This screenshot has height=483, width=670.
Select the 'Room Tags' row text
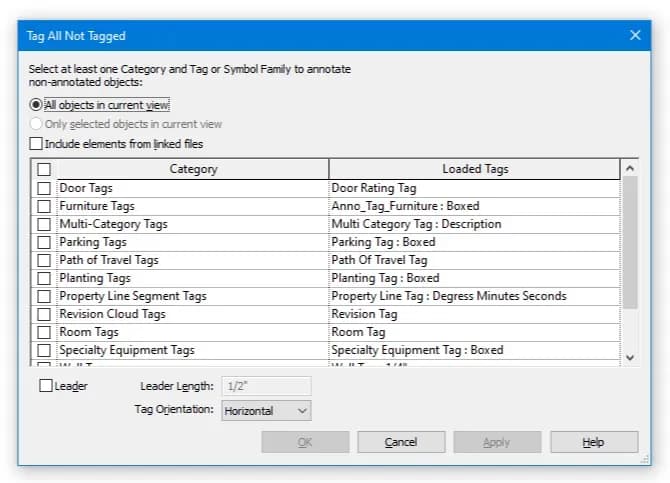click(89, 332)
